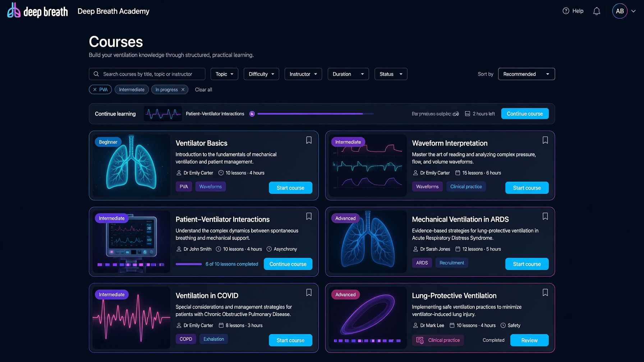Start the Ventilator Basics course
This screenshot has width=644, height=362.
(290, 188)
